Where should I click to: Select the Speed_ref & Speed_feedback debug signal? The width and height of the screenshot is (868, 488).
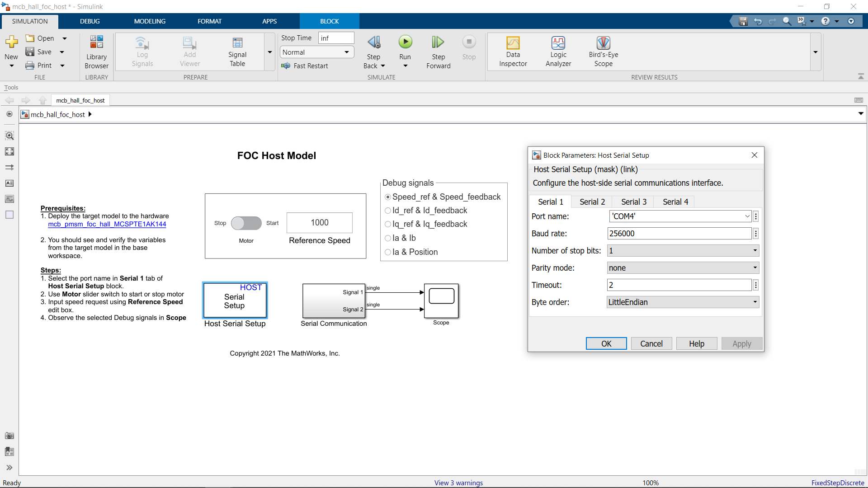point(387,197)
